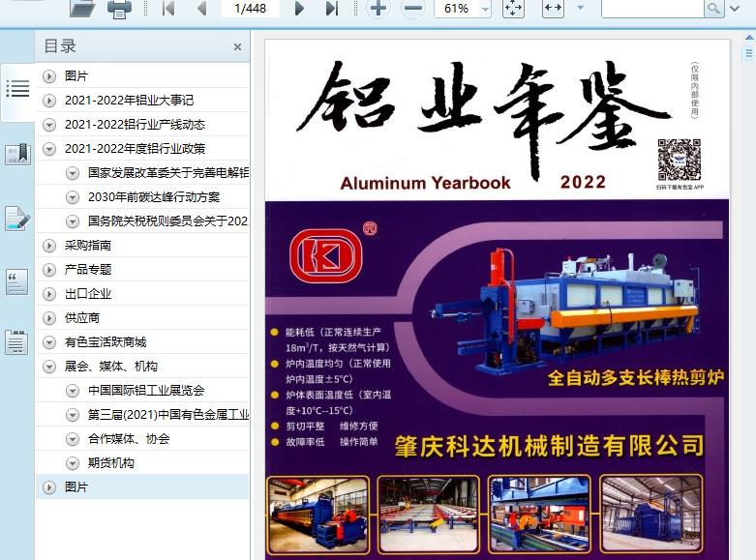Open the notes/annotation sidebar tab
Viewport: 756px width, 560px height.
coord(17,218)
